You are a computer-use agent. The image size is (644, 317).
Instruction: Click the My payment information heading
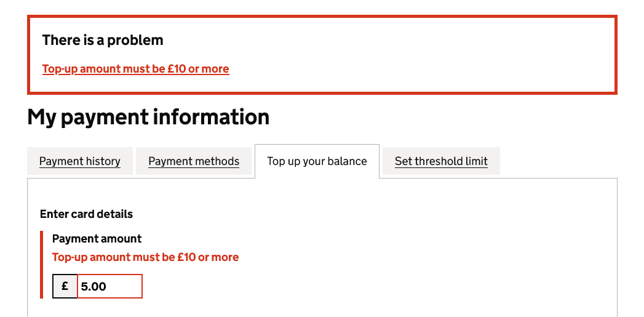(x=148, y=117)
